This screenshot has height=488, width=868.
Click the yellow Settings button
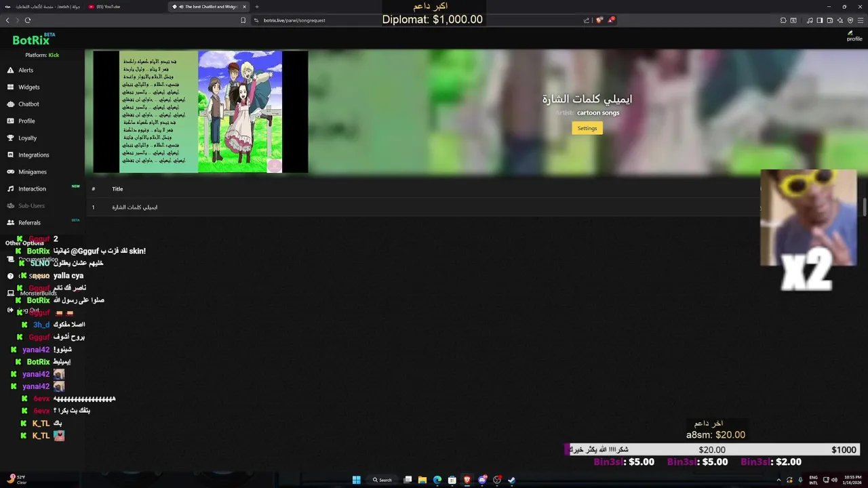coord(587,128)
